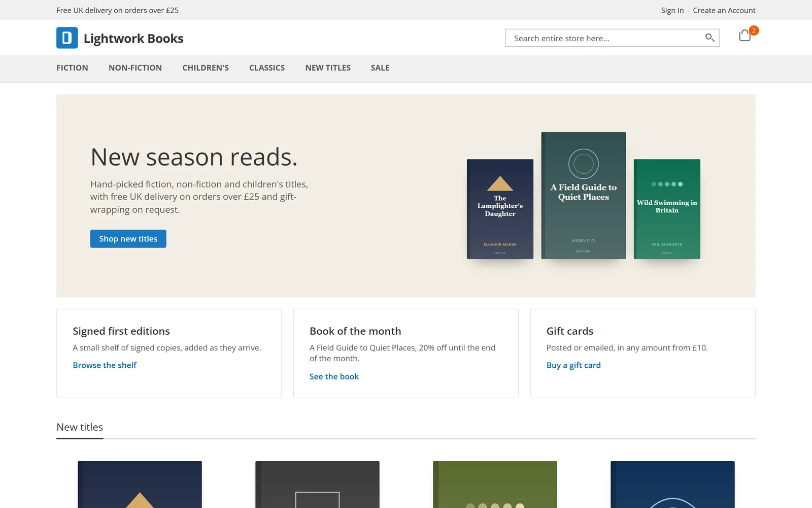This screenshot has width=812, height=508.
Task: Open the Non-Fiction category
Action: 135,68
